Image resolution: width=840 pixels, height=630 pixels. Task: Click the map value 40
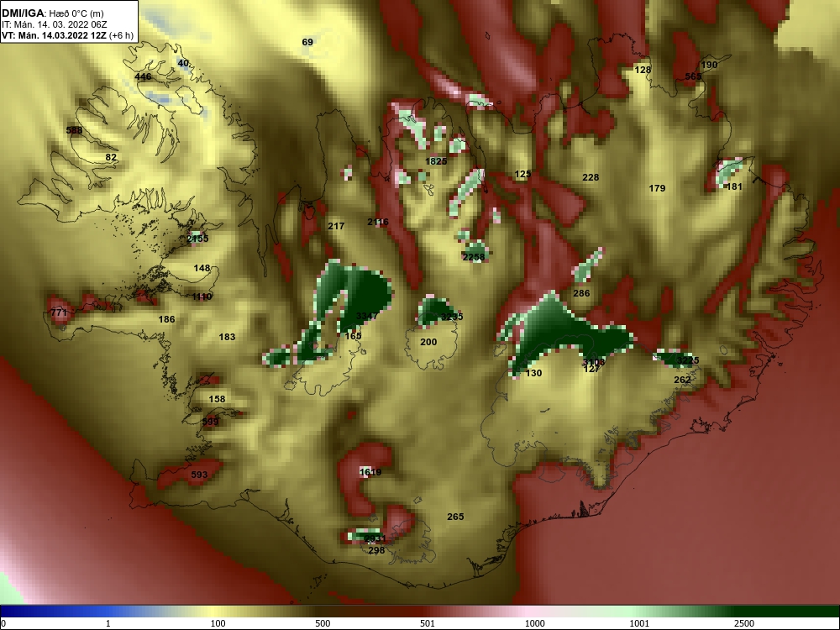183,63
